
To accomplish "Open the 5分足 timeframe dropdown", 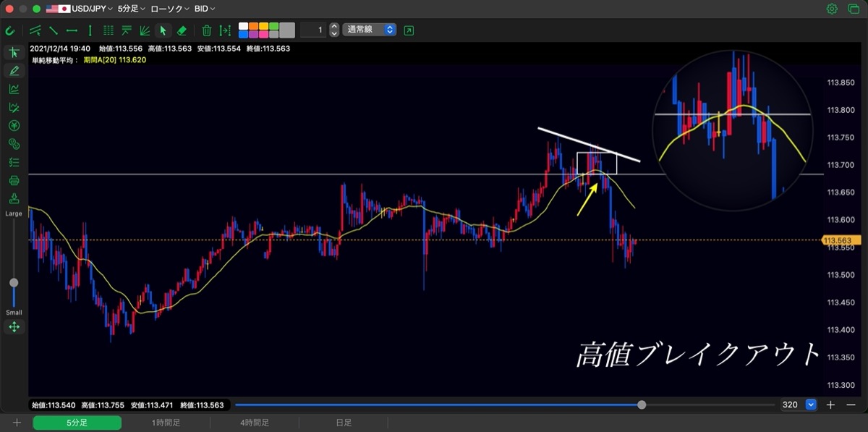I will point(131,9).
